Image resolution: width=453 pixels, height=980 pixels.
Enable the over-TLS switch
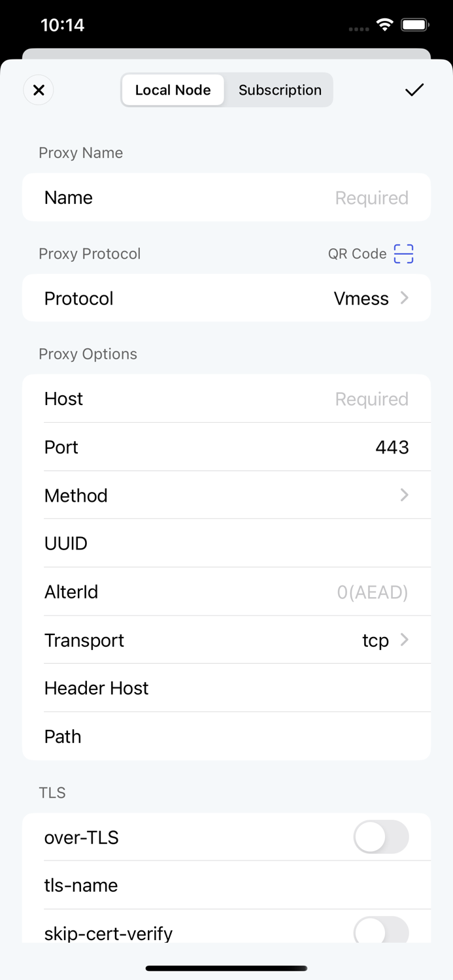click(380, 837)
